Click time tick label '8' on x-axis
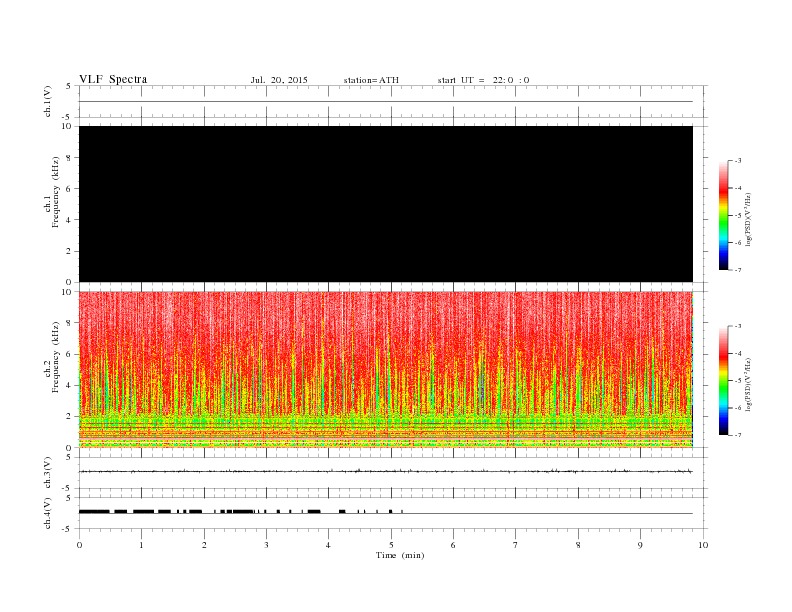The image size is (792, 612). point(578,545)
